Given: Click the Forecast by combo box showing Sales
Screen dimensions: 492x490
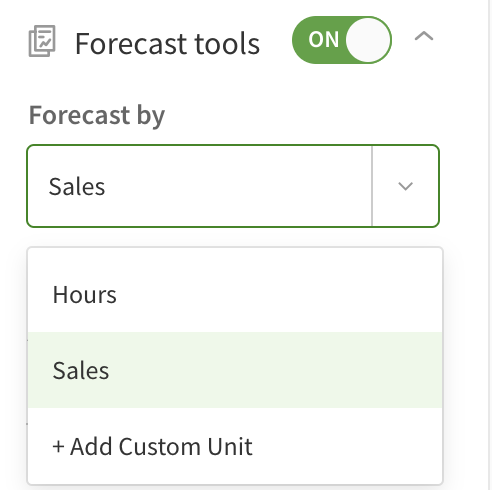Looking at the screenshot, I should coord(233,186).
